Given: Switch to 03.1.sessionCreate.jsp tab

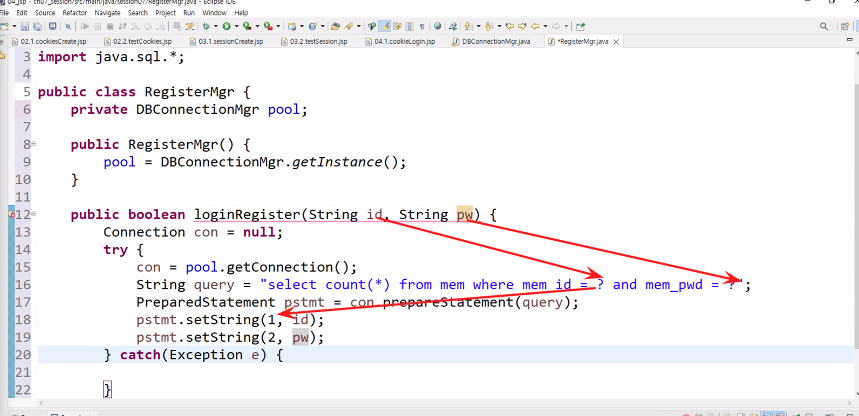Looking at the screenshot, I should [x=226, y=42].
